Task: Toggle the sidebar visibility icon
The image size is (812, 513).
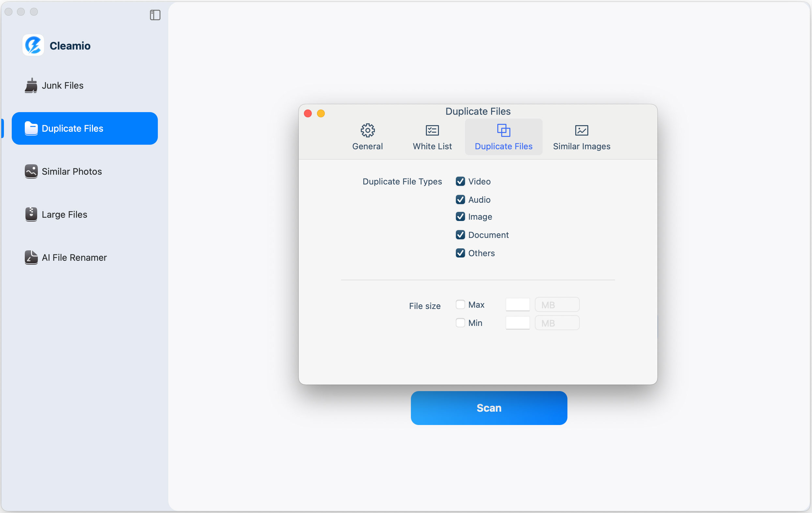Action: (155, 15)
